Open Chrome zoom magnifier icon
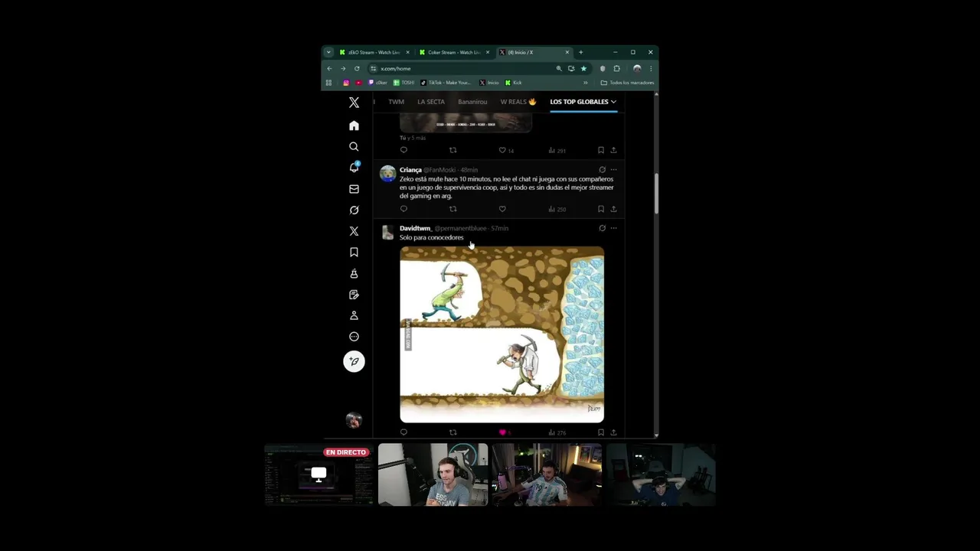This screenshot has height=551, width=980. click(559, 68)
